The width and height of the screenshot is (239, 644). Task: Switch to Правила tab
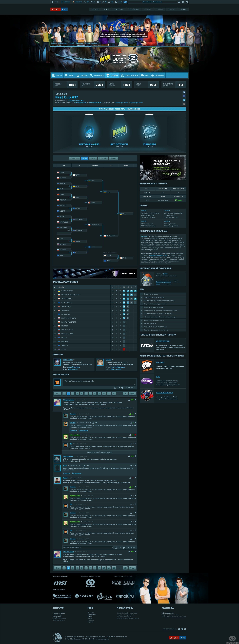(x=114, y=158)
